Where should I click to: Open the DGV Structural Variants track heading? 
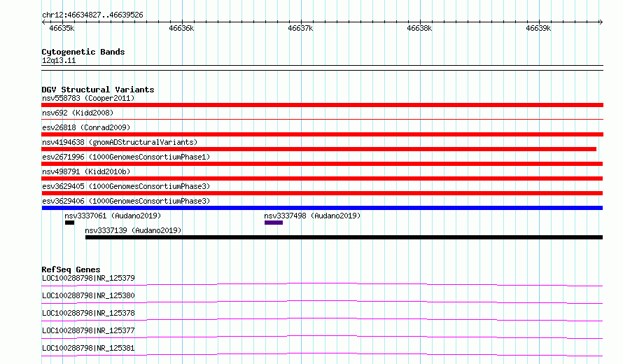[98, 90]
